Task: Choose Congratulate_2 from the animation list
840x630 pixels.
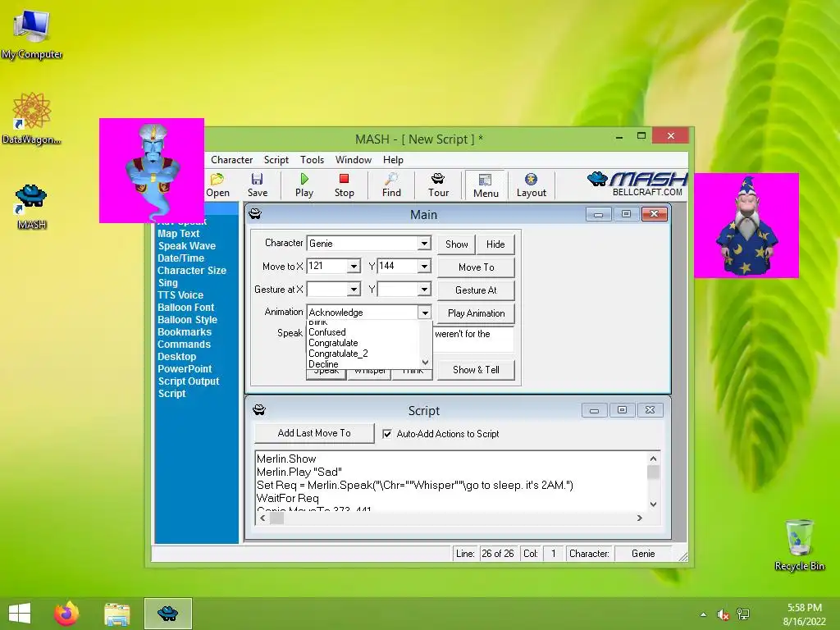Action: point(338,354)
